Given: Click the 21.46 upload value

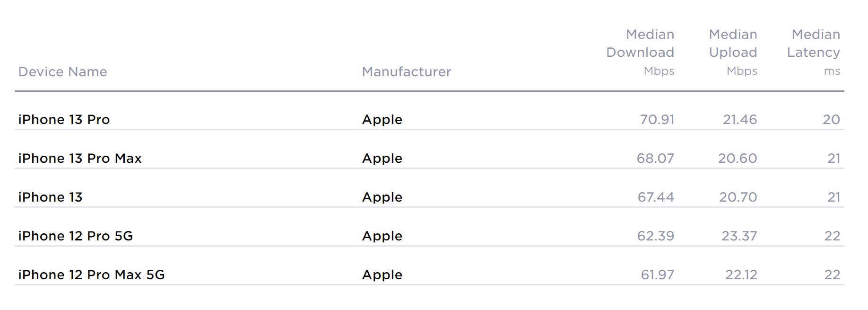Looking at the screenshot, I should 740,119.
